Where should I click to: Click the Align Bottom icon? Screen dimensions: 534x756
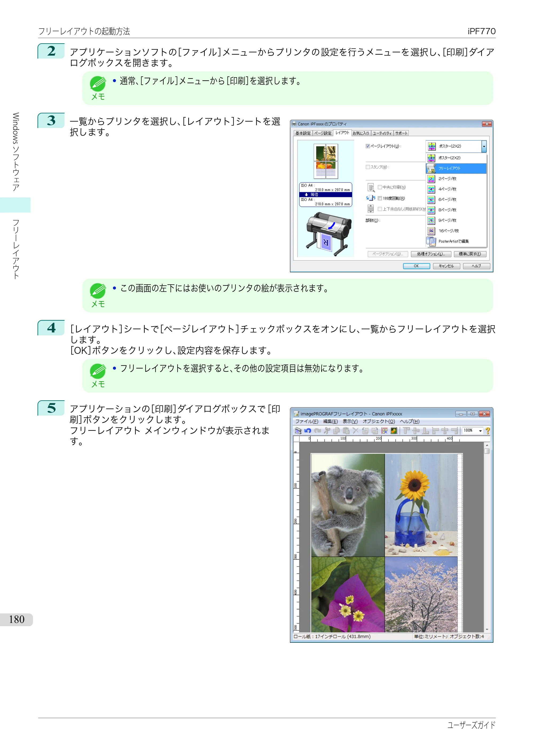pyautogui.click(x=425, y=431)
